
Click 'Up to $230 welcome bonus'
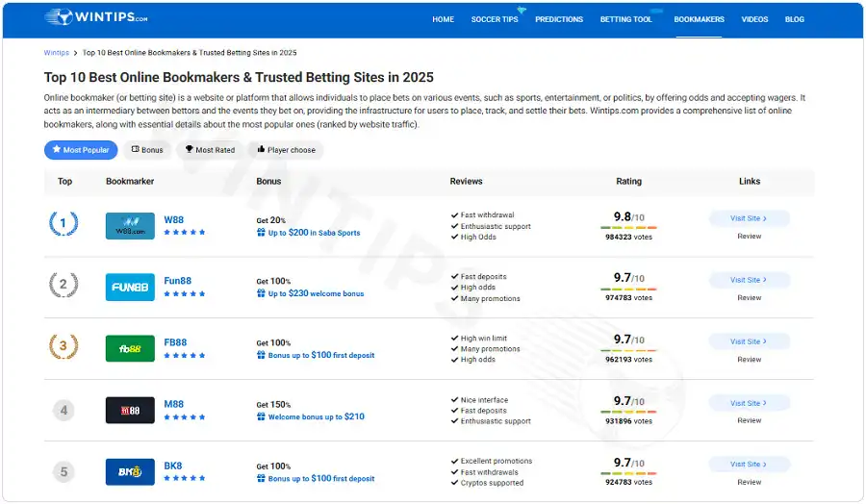tap(316, 293)
